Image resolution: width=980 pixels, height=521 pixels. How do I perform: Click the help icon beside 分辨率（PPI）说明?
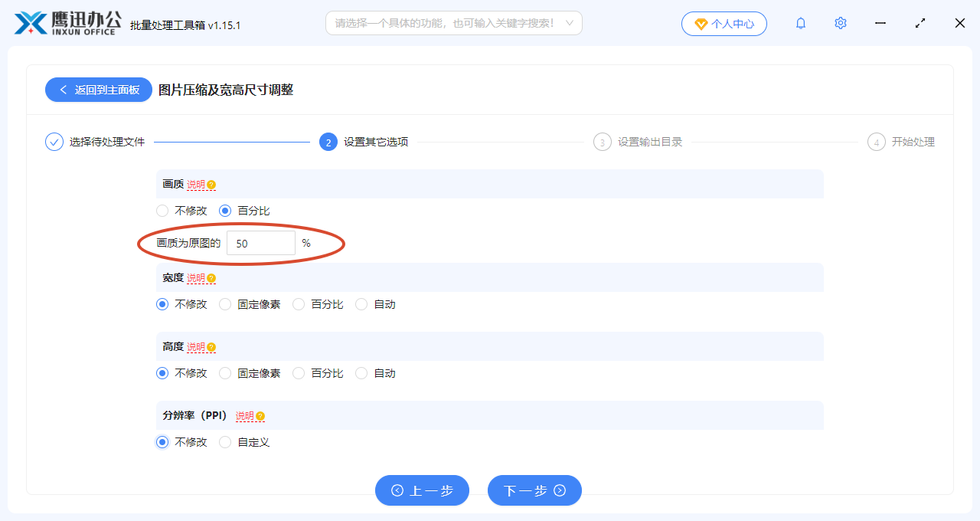[x=260, y=416]
